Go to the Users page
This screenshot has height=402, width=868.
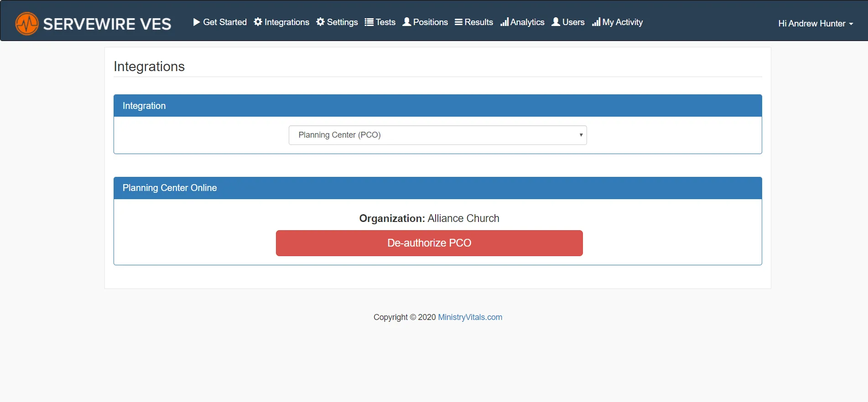568,22
